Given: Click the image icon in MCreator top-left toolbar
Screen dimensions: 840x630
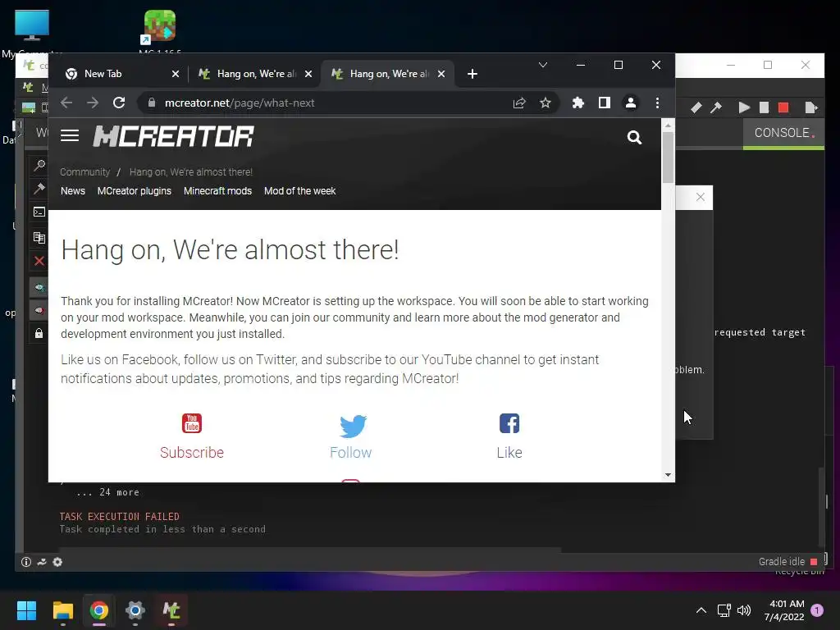Looking at the screenshot, I should click(x=29, y=107).
